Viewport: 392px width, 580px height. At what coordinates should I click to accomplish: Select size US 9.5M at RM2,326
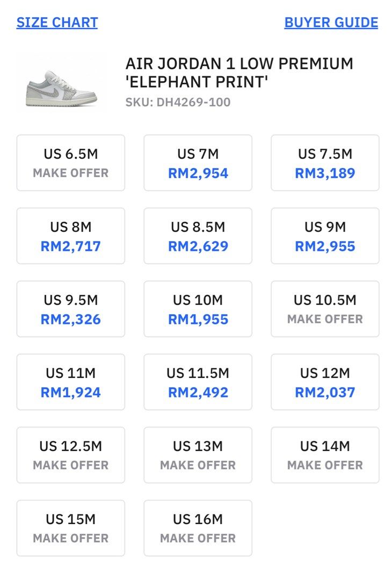tap(71, 309)
